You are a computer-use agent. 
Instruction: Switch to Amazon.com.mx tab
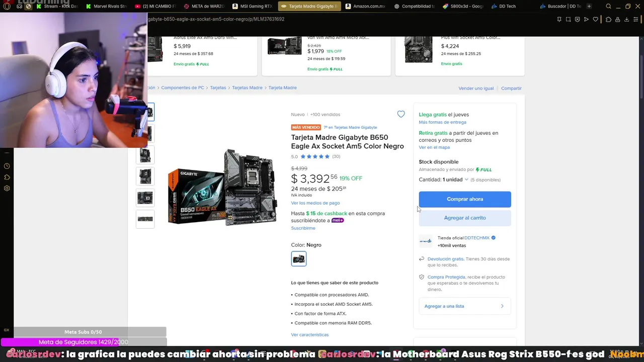point(365,7)
